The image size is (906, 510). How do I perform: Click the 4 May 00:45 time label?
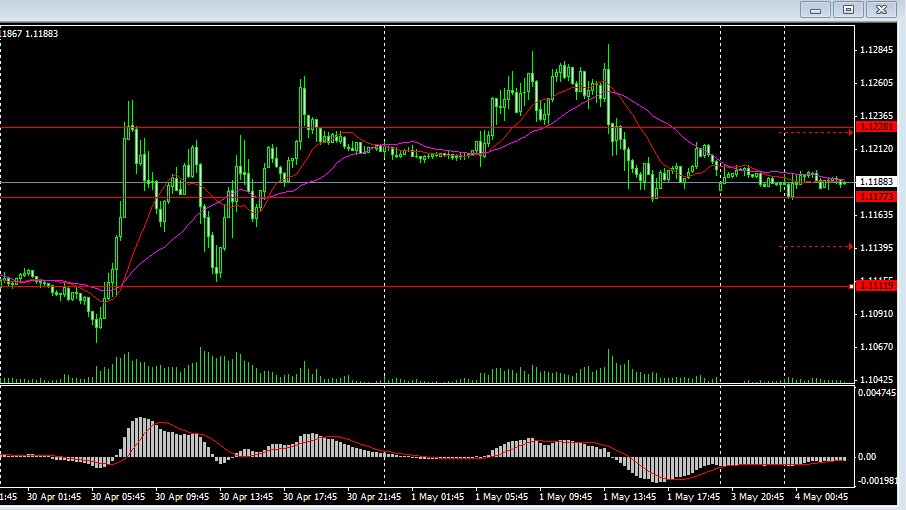(x=820, y=495)
